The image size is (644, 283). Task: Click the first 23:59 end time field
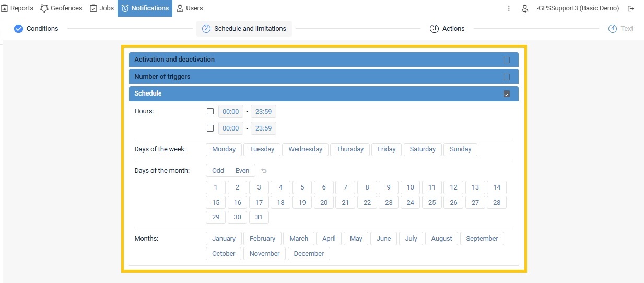point(263,111)
